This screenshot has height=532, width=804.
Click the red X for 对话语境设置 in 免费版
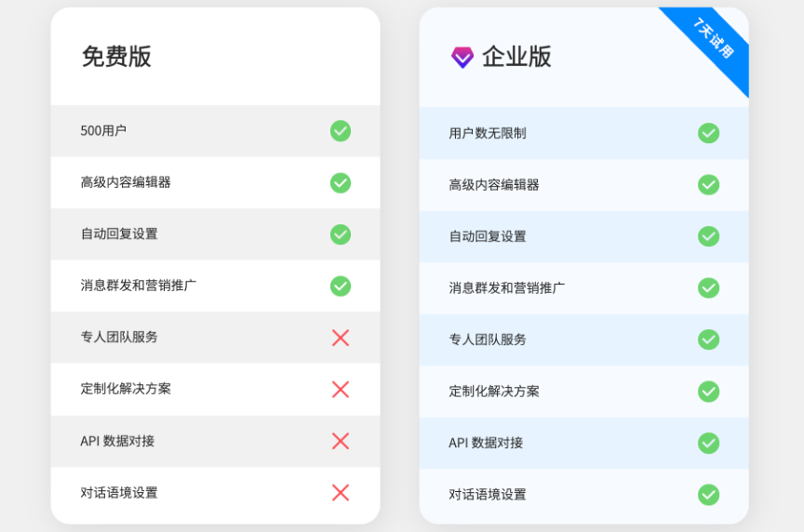(x=341, y=493)
